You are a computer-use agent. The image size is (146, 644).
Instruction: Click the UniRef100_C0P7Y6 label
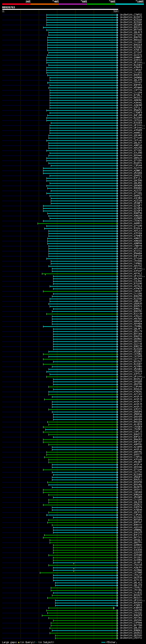click(x=131, y=90)
